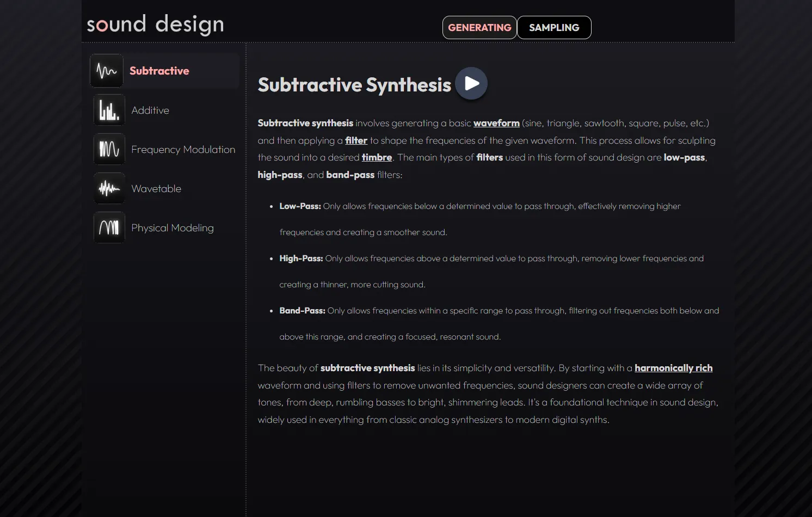Go to the Wavetable section label
Screen dimensions: 812x517
[156, 189]
